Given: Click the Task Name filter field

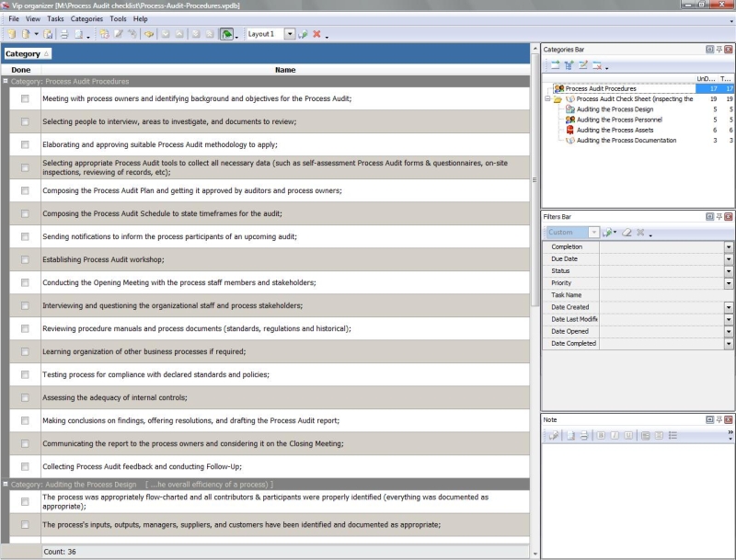Looking at the screenshot, I should [664, 295].
